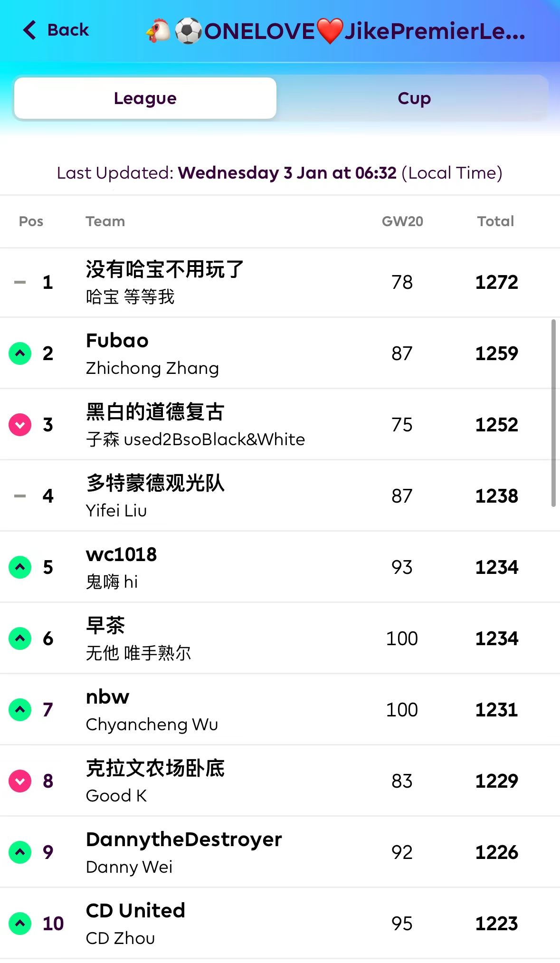Click the red down arrow beside Good K's team

20,781
